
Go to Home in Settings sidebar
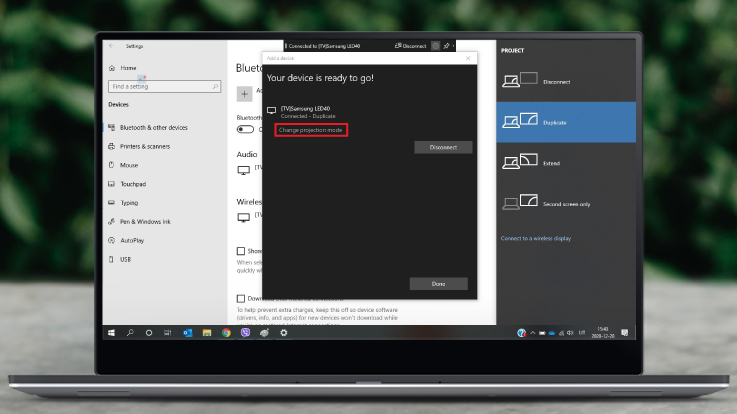click(x=127, y=68)
